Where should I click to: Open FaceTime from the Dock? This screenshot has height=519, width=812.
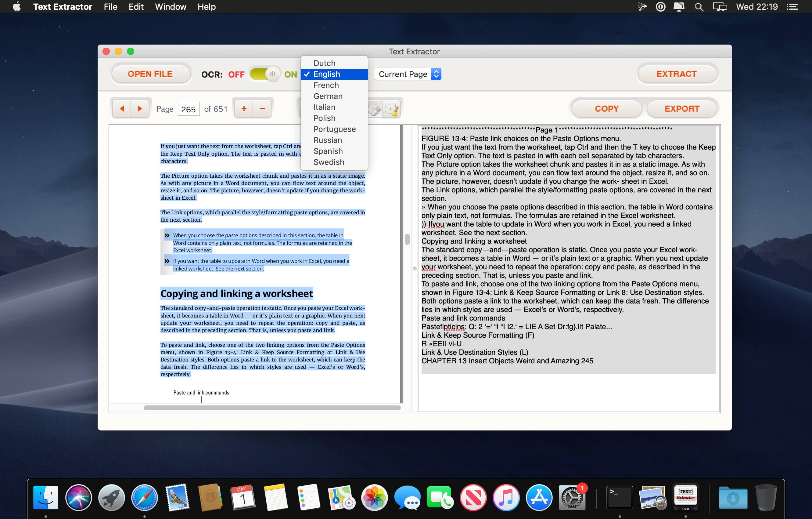tap(440, 497)
